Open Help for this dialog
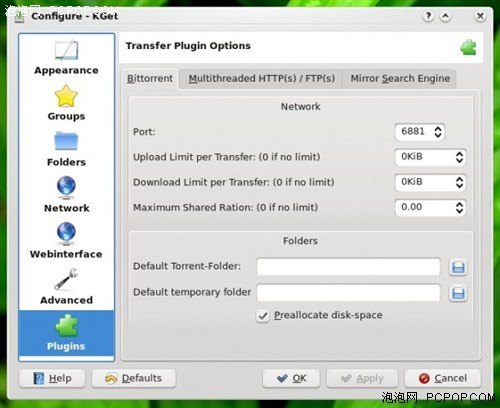 tap(52, 378)
